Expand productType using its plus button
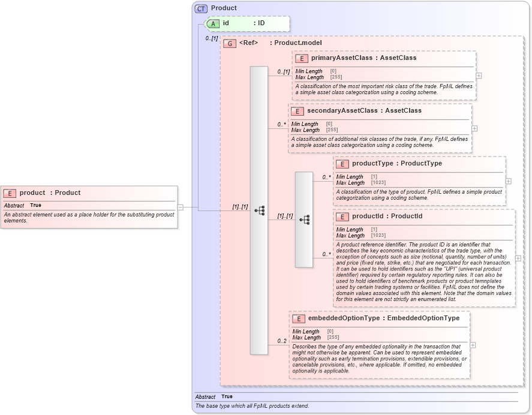The image size is (532, 415). (507, 181)
